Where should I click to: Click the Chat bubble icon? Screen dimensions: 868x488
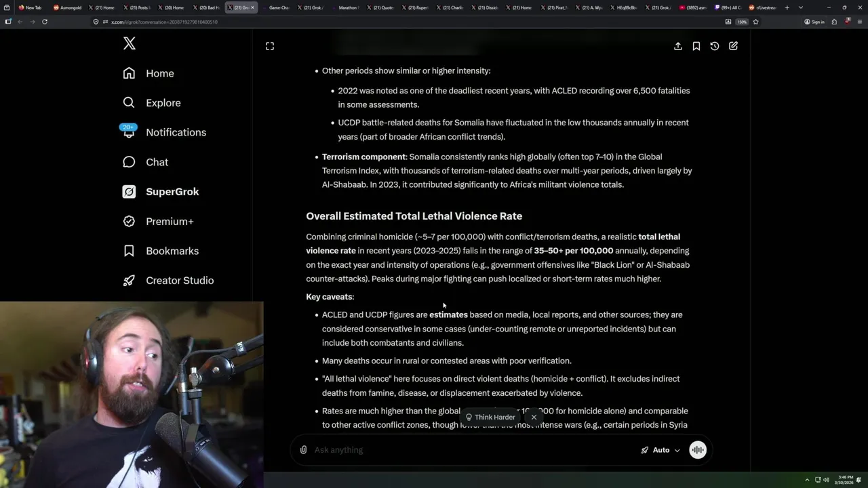[x=129, y=162]
